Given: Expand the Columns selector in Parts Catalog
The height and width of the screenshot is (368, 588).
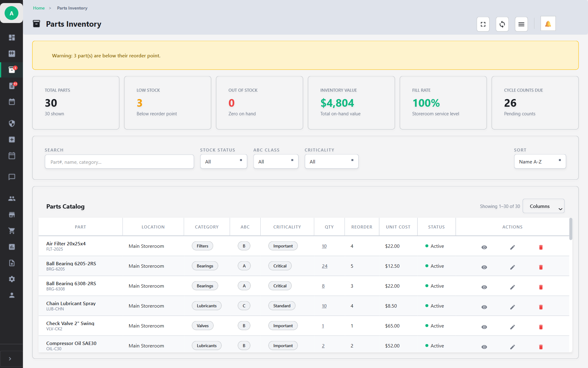Looking at the screenshot, I should click(544, 206).
